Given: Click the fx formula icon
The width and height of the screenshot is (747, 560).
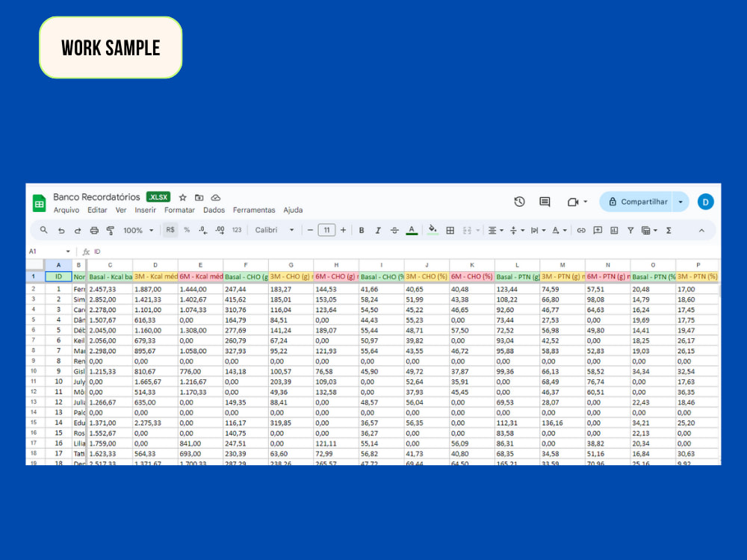Looking at the screenshot, I should (86, 252).
